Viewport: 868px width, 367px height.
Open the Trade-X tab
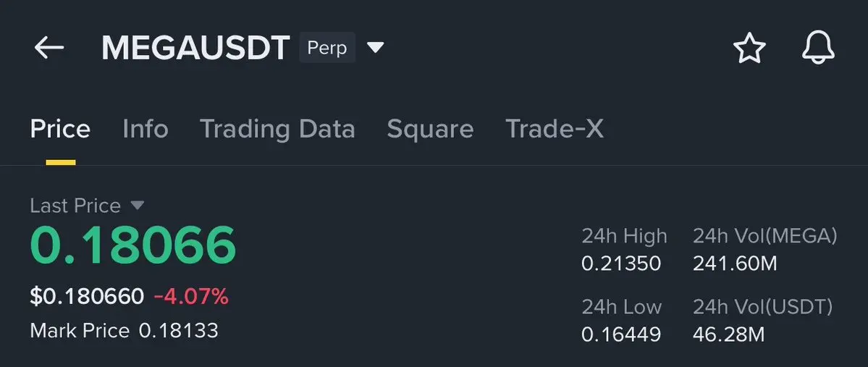click(x=555, y=129)
